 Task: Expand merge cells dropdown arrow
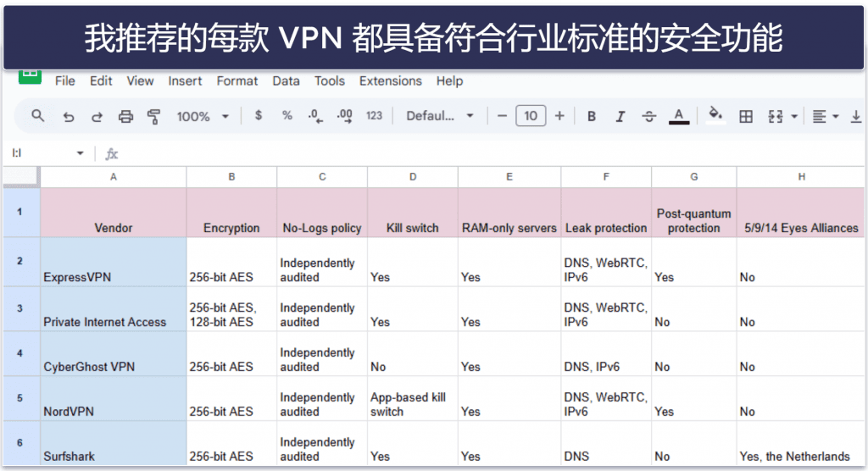tap(794, 117)
